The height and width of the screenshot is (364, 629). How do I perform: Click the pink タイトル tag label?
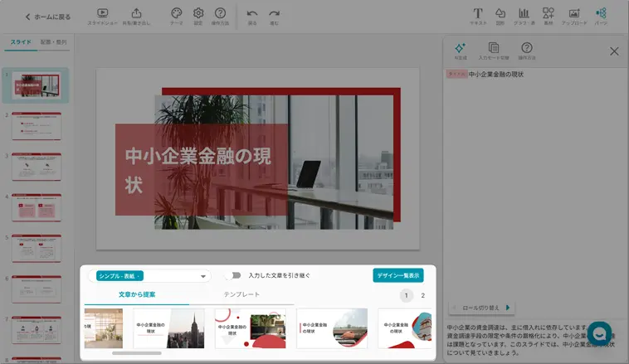pos(456,74)
